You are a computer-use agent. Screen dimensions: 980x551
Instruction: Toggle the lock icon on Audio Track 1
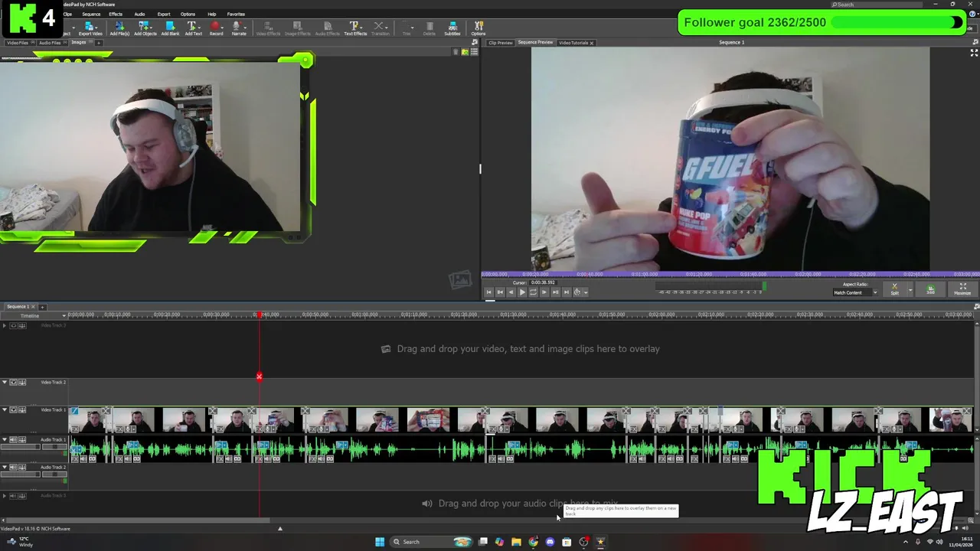pyautogui.click(x=22, y=440)
